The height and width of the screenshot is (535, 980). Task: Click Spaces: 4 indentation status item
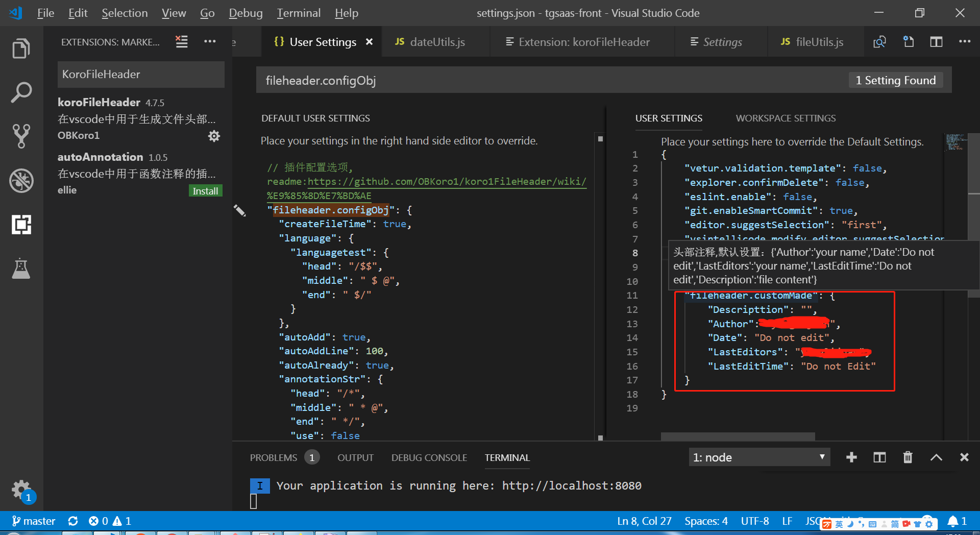click(x=706, y=521)
